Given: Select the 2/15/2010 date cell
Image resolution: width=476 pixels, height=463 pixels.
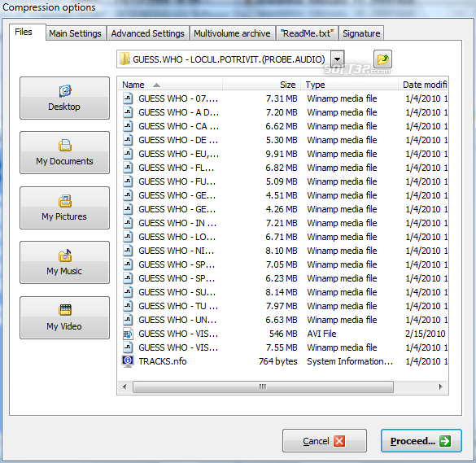Looking at the screenshot, I should [x=425, y=334].
